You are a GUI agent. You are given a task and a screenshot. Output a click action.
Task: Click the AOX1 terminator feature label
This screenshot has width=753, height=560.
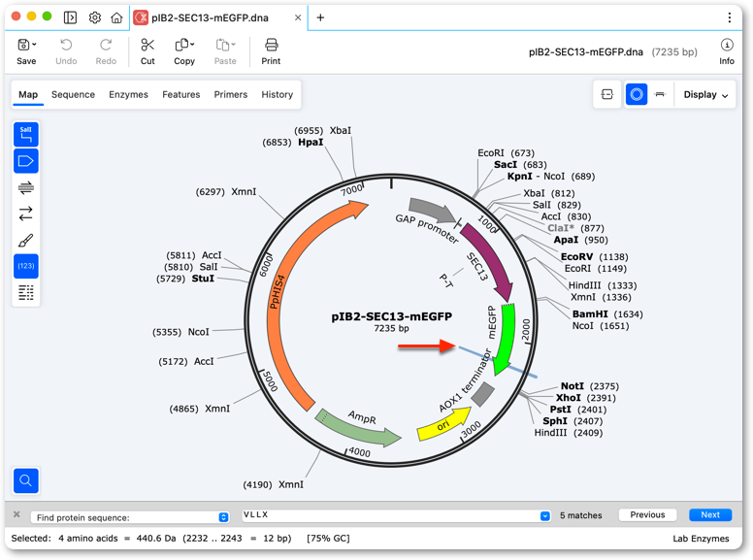[467, 379]
